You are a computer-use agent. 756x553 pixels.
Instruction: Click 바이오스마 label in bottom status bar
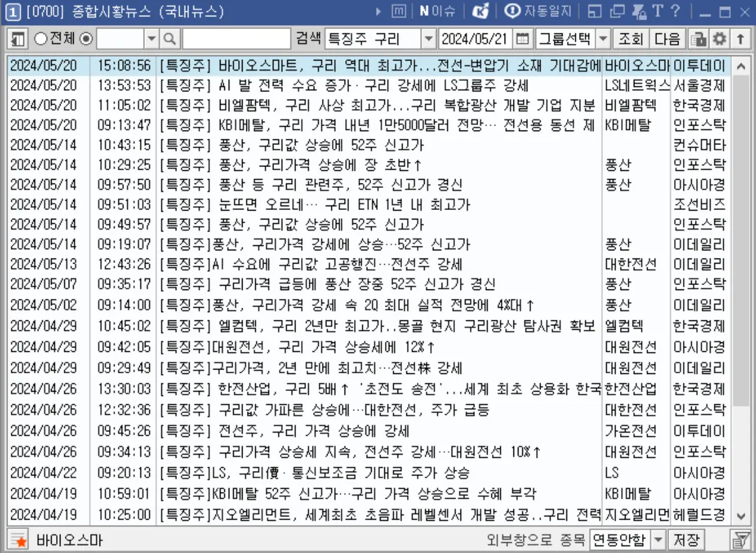[x=69, y=540]
